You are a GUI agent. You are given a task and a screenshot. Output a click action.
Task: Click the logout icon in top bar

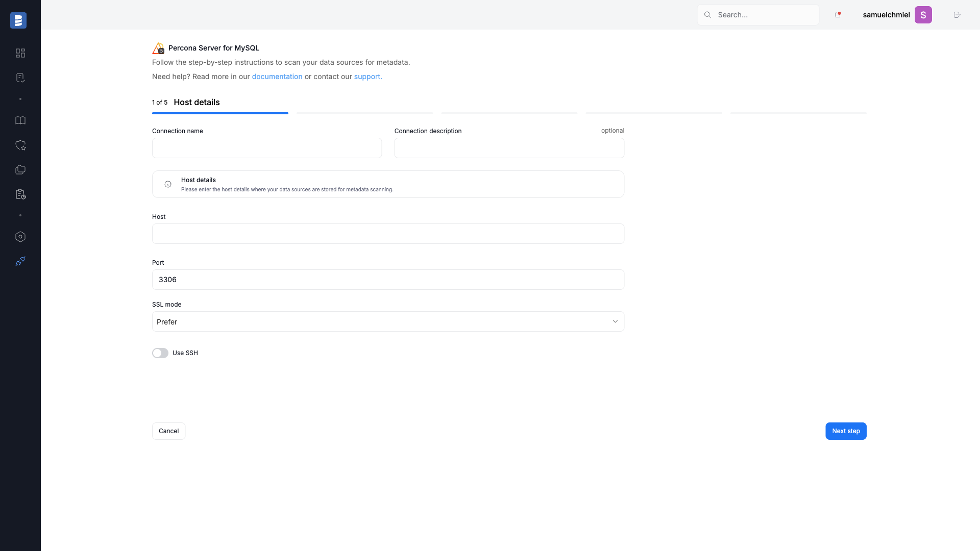(957, 15)
